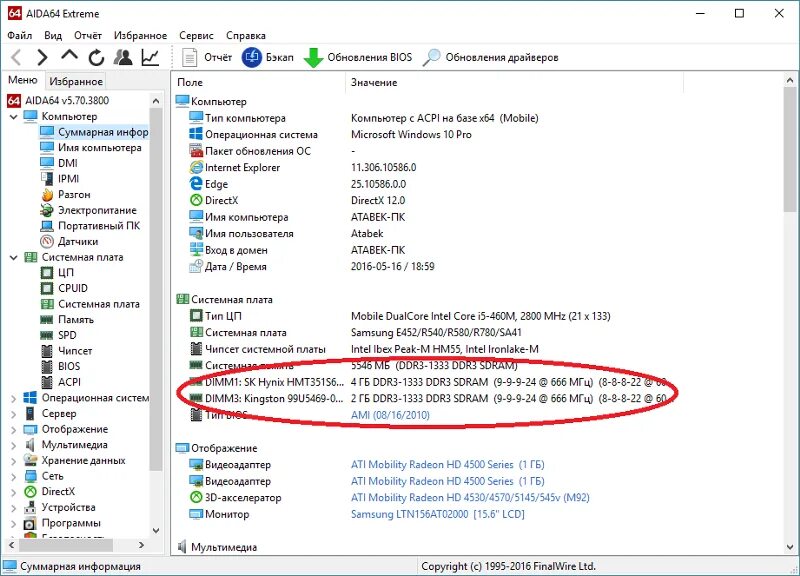Viewport: 800px width, 576px height.
Task: Expand the Мультимедиа tree node
Action: tap(14, 445)
